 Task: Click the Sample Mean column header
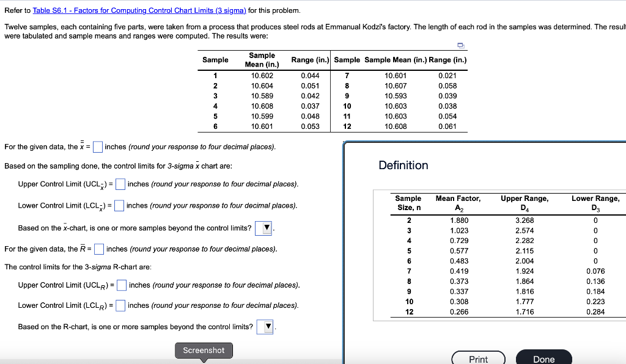coord(262,59)
